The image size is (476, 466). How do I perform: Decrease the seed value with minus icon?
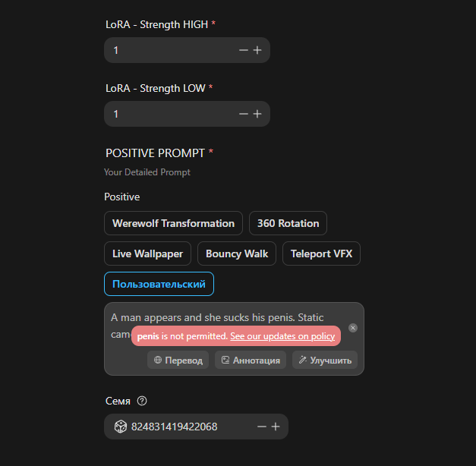(x=262, y=427)
